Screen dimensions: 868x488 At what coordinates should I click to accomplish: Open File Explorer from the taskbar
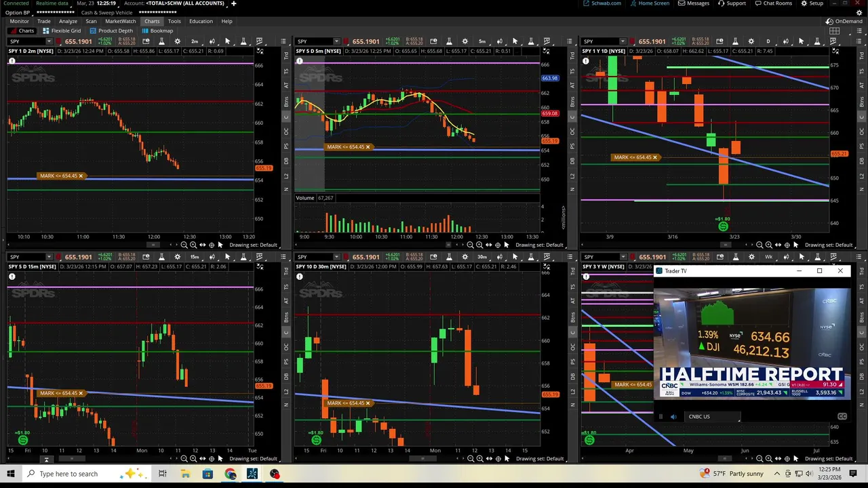[185, 474]
